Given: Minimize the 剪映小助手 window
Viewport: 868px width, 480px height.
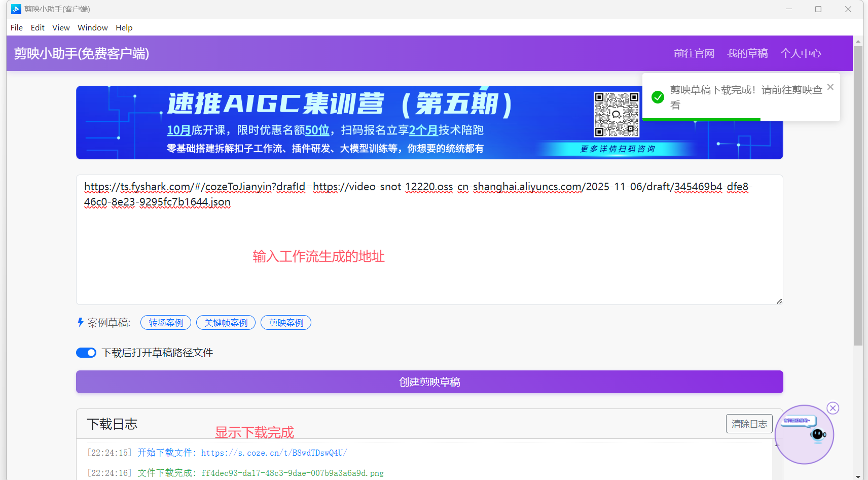Looking at the screenshot, I should click(789, 9).
